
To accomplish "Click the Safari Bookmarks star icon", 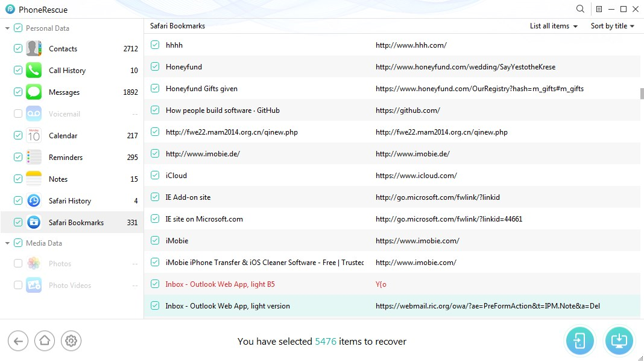I will click(34, 222).
